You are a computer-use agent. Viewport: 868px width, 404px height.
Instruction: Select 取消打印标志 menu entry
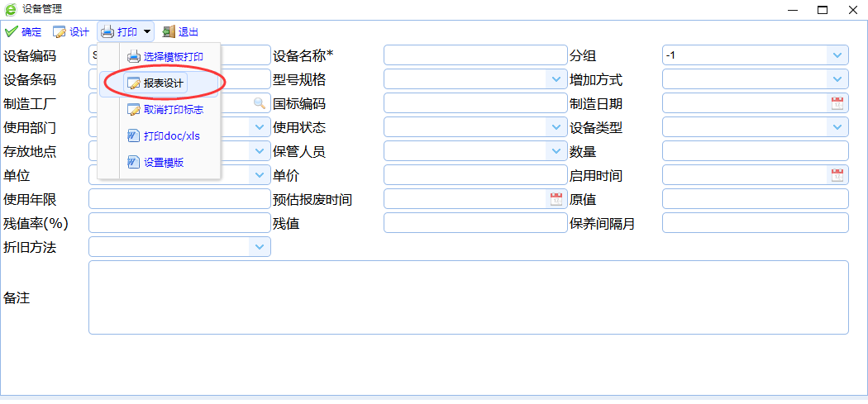[x=173, y=109]
